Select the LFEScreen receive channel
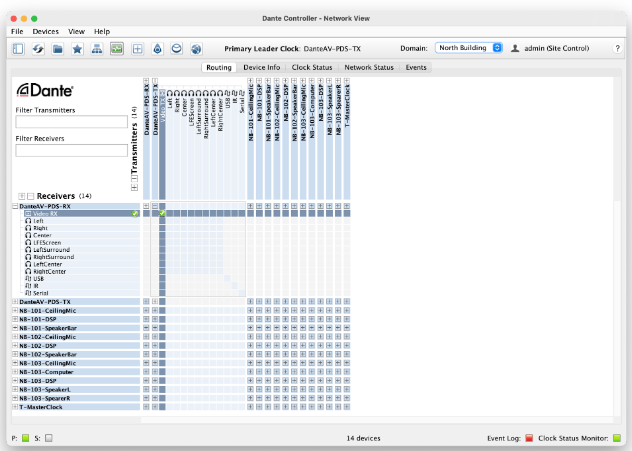Viewport: 632px width, 451px height. 80,243
